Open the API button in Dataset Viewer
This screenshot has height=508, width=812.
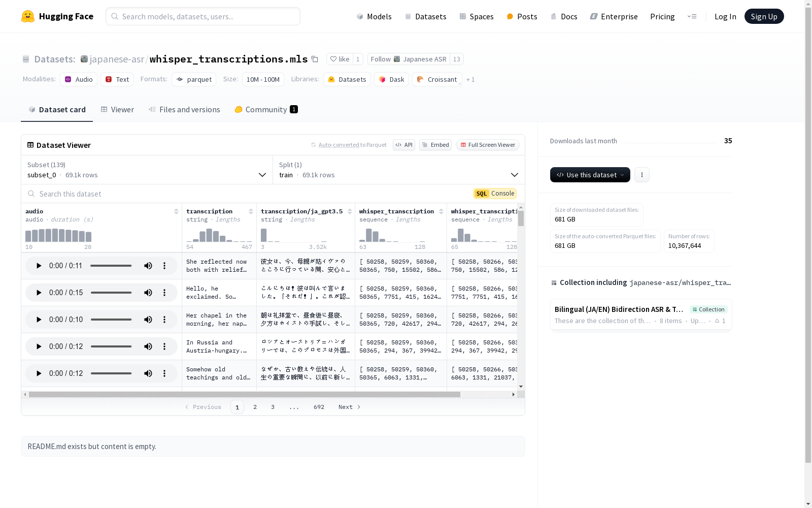(404, 145)
